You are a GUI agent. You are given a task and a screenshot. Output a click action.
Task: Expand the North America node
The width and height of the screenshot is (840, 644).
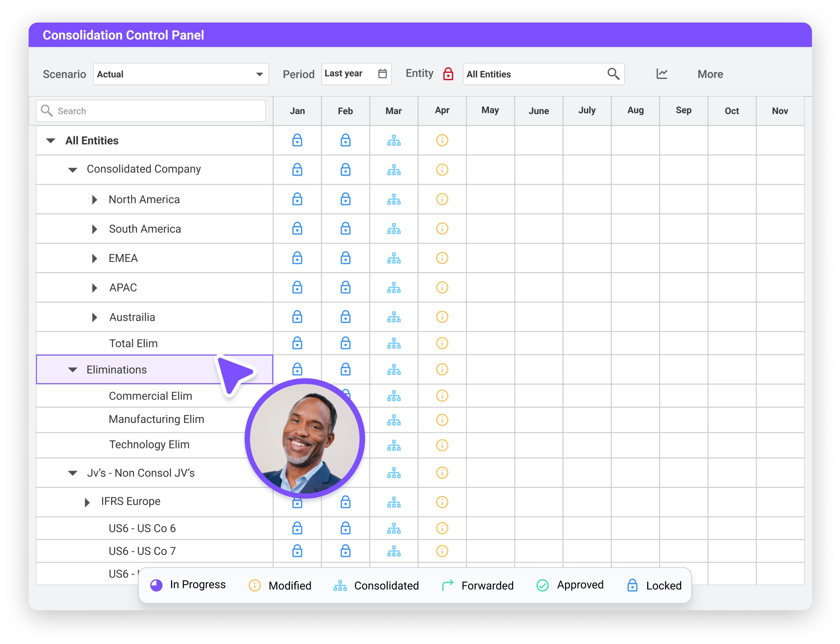pos(94,199)
